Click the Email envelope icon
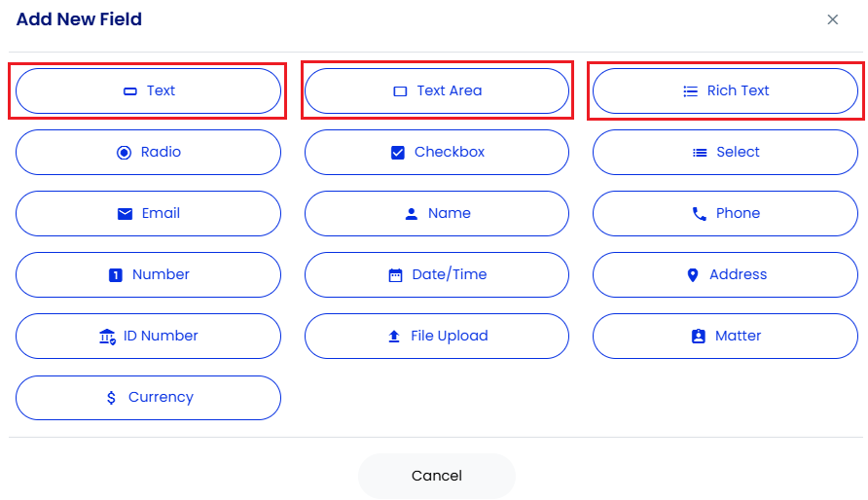This screenshot has height=500, width=868. 126,214
